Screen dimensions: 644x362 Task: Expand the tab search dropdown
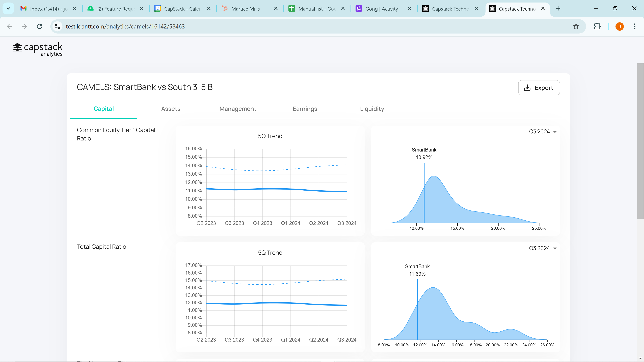[x=8, y=9]
